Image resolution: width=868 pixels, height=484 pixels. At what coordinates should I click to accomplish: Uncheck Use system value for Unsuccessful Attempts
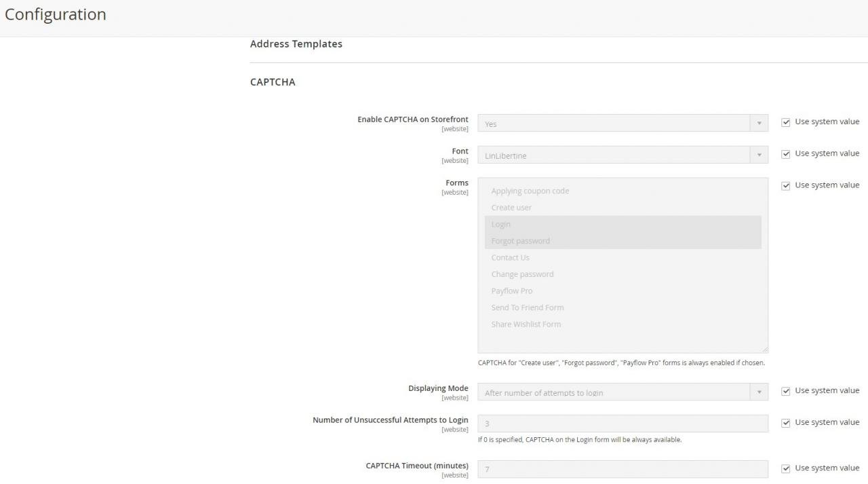coord(785,423)
